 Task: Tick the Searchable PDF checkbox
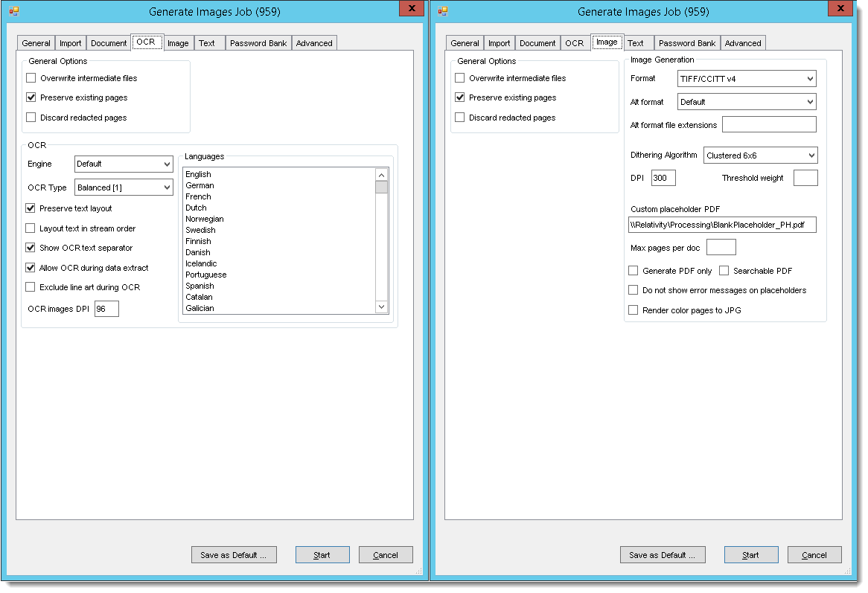[x=724, y=271]
